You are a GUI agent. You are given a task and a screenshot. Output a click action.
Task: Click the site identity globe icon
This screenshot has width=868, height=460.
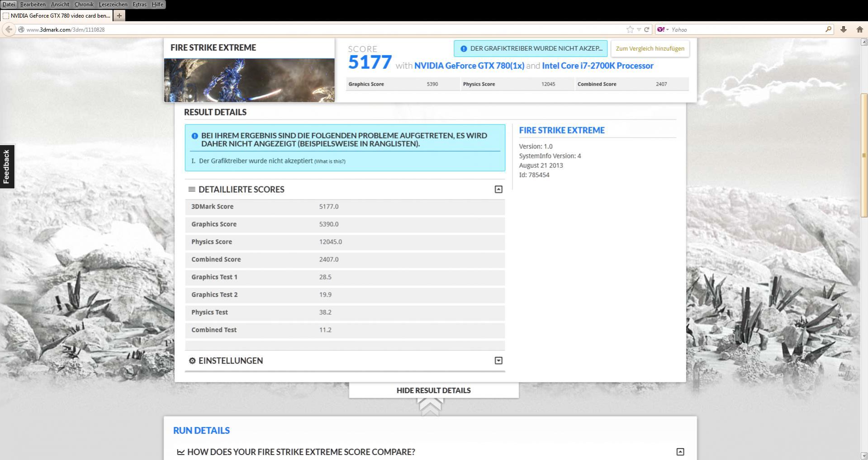point(21,29)
